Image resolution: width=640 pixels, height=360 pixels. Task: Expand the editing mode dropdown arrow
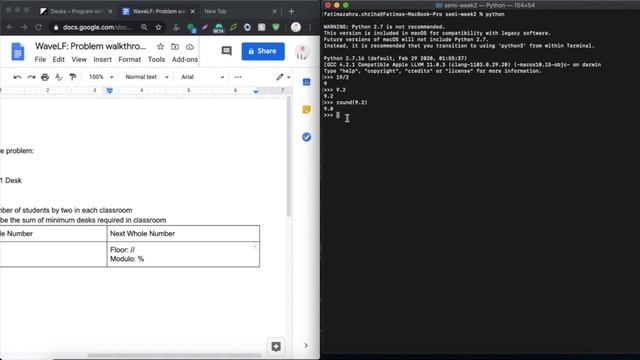[289, 77]
